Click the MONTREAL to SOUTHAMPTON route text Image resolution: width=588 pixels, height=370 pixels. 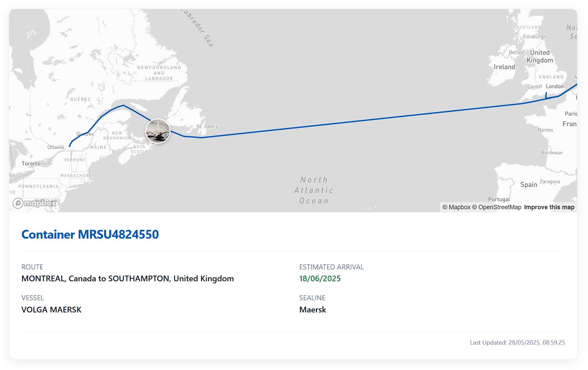[x=128, y=279]
